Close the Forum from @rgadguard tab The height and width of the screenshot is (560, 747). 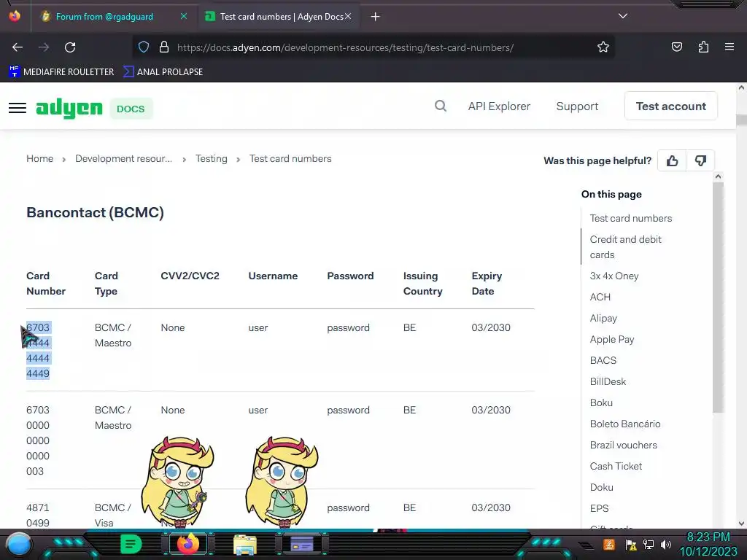point(184,16)
